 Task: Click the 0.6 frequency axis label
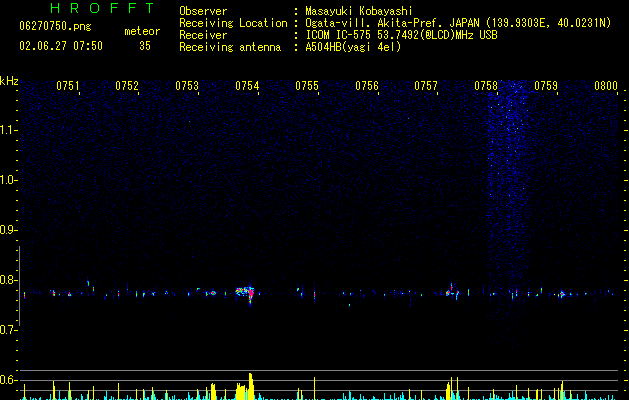pyautogui.click(x=8, y=380)
